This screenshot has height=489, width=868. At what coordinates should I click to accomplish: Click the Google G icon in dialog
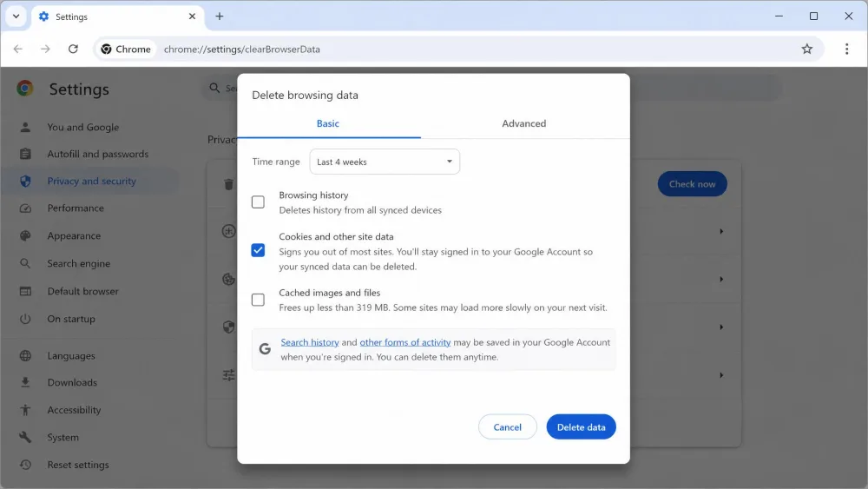tap(265, 349)
